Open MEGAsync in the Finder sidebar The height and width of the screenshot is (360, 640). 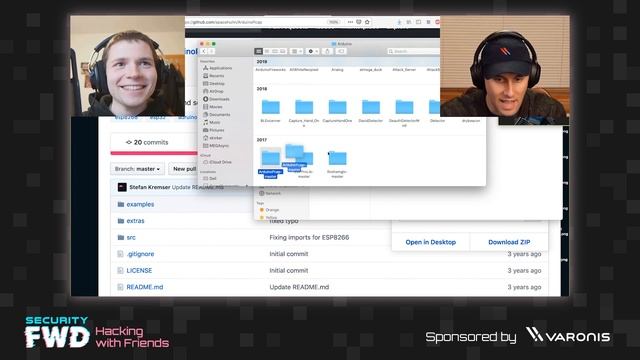[x=216, y=146]
